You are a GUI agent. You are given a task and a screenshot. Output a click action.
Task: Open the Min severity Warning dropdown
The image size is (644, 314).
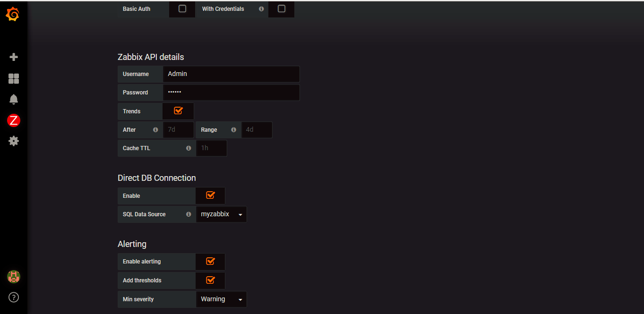pyautogui.click(x=221, y=299)
